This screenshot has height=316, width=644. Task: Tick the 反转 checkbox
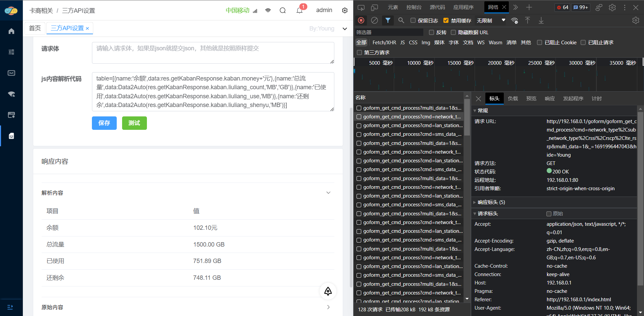431,33
